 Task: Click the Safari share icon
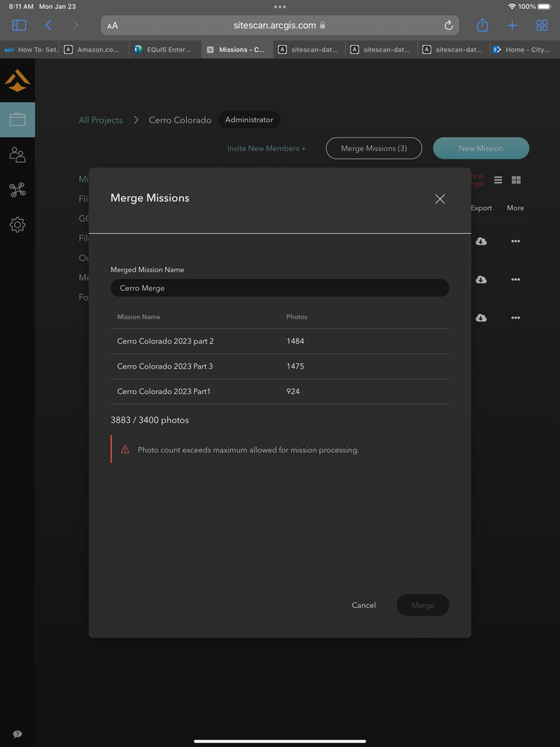point(482,25)
